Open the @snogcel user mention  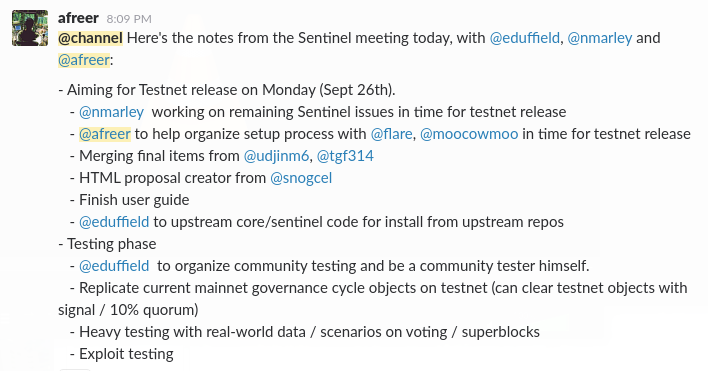[301, 178]
